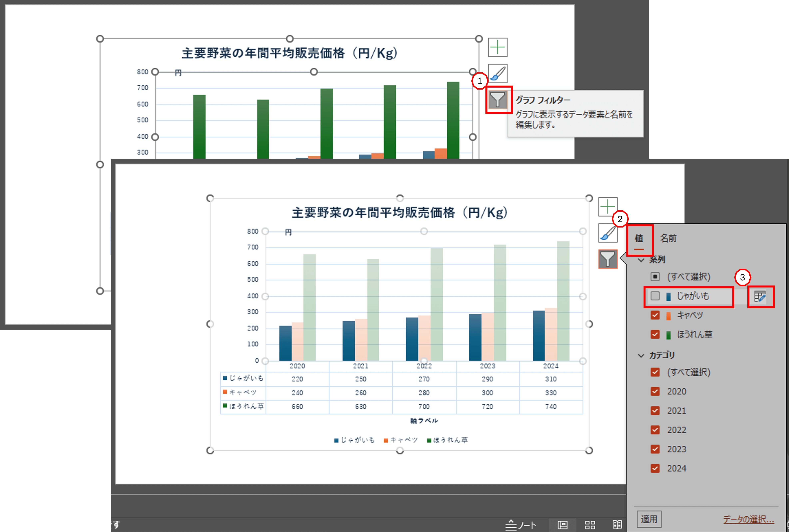Viewport: 789px width, 532px height.
Task: Click the data table cell showing 220
Action: point(297,379)
